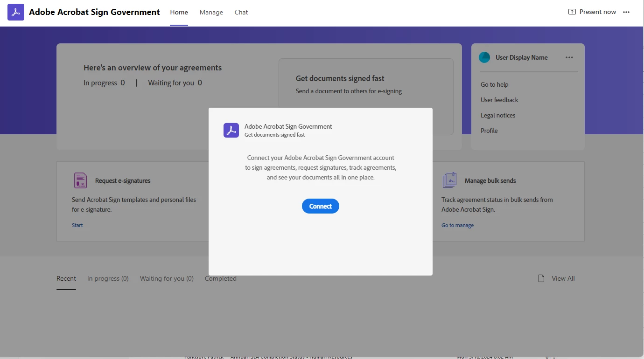Click Present now button
This screenshot has width=644, height=359.
[x=592, y=12]
